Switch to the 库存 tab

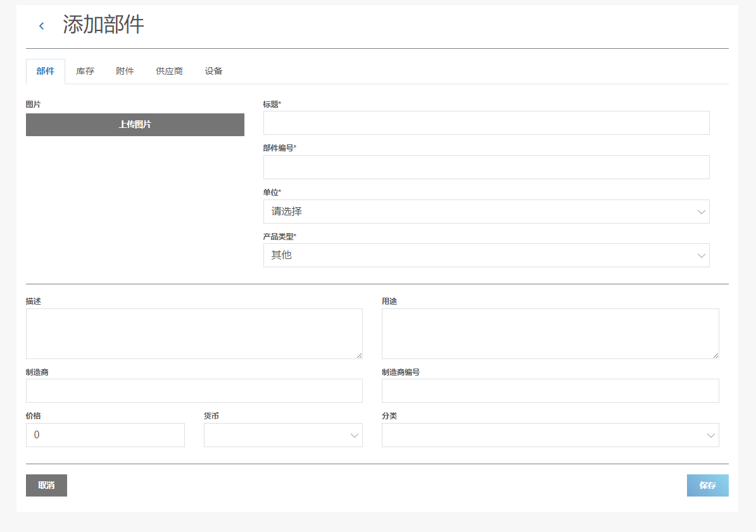(85, 71)
